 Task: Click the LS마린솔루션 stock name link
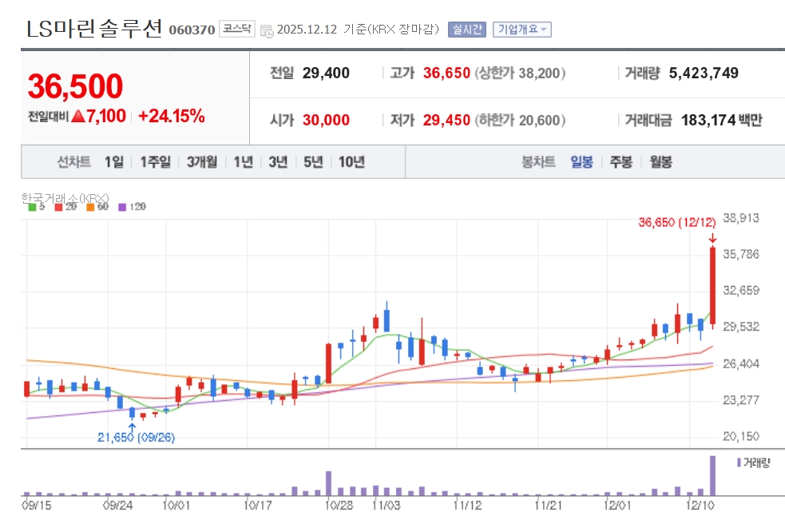(x=94, y=29)
